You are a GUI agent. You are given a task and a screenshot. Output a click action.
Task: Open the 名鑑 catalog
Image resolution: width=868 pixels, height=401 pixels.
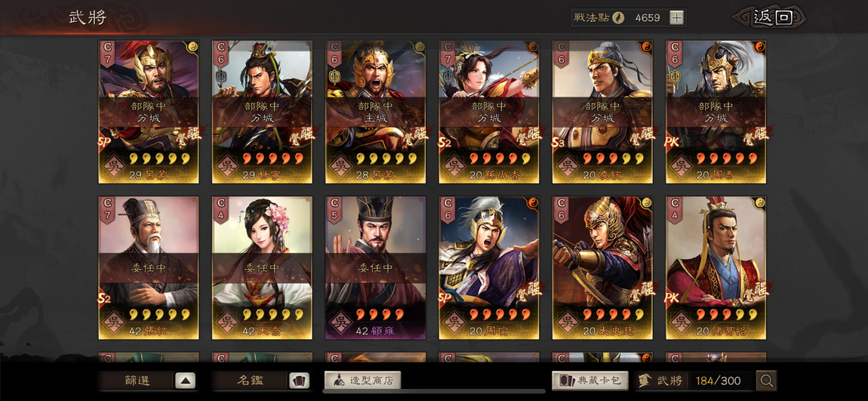point(250,381)
